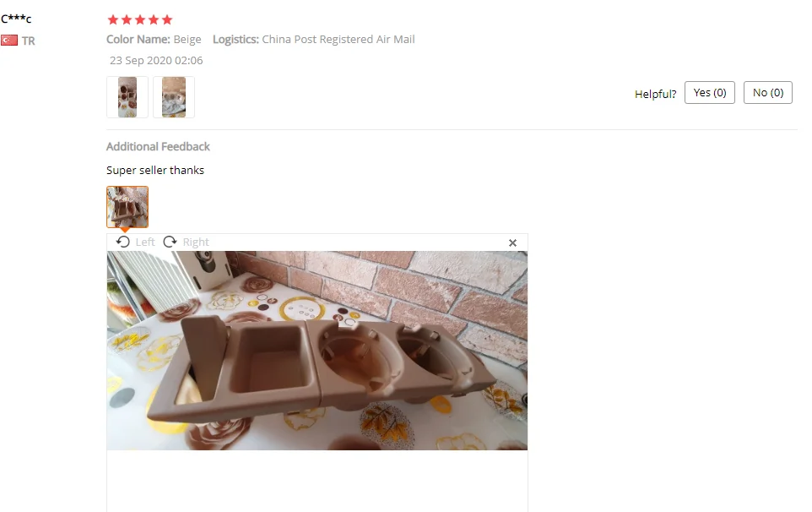Screen dimensions: 812x512
Task: Click the 'Super seller thanks' comment
Action: tap(155, 171)
